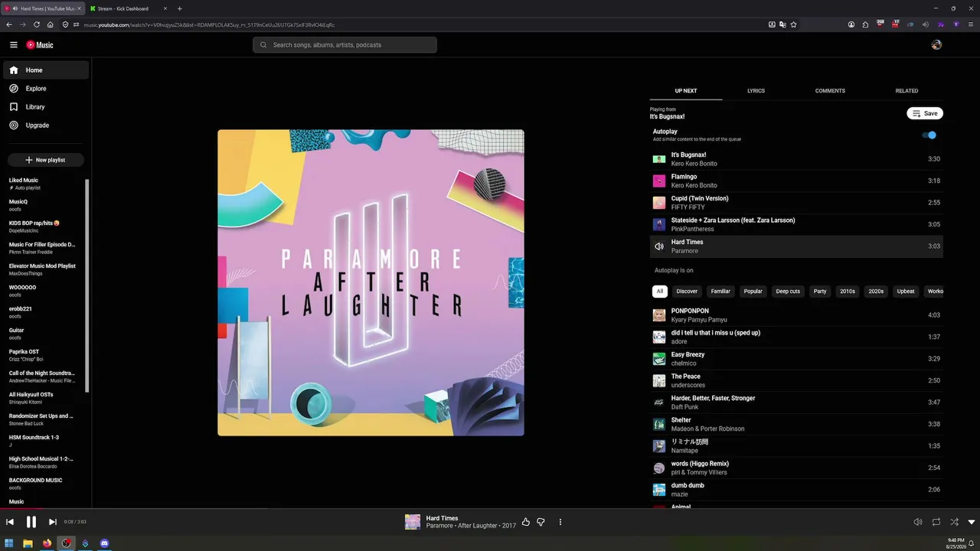Image resolution: width=980 pixels, height=551 pixels.
Task: Play Stateside + Zara Larsson track
Action: 796,225
